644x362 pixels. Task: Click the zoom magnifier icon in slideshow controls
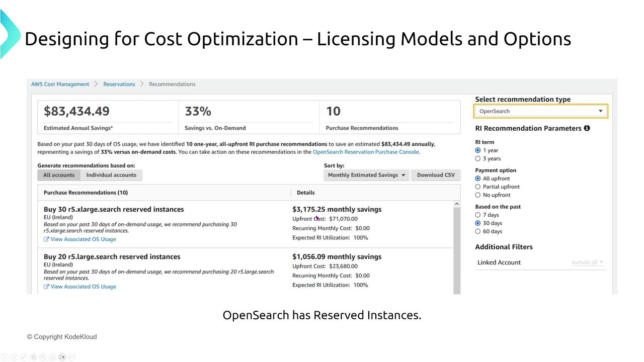pos(43,357)
